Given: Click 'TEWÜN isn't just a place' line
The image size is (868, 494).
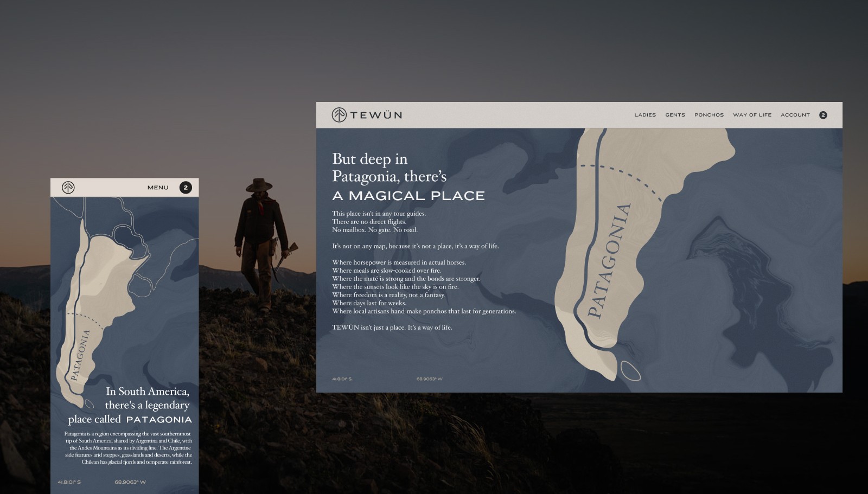Looking at the screenshot, I should 392,328.
